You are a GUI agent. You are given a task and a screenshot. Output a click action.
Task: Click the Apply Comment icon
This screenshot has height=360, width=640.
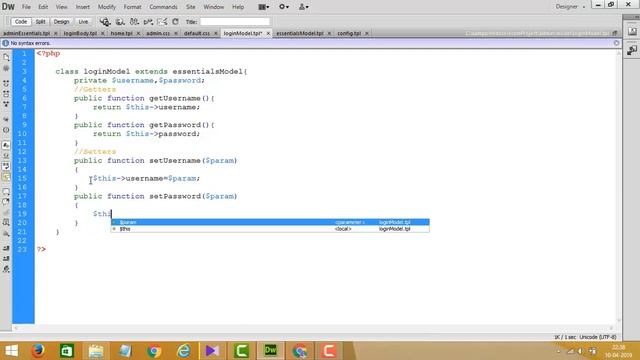click(x=6, y=191)
